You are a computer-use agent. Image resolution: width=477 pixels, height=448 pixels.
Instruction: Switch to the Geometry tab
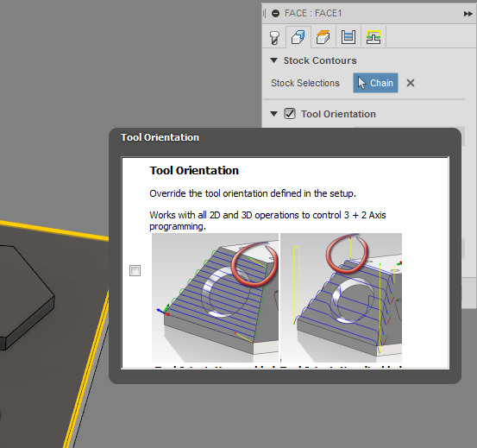[x=298, y=37]
